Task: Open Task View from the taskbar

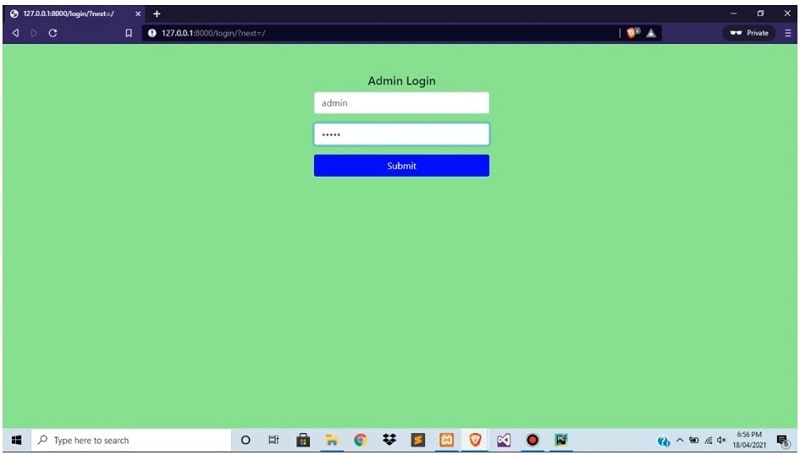Action: click(274, 440)
